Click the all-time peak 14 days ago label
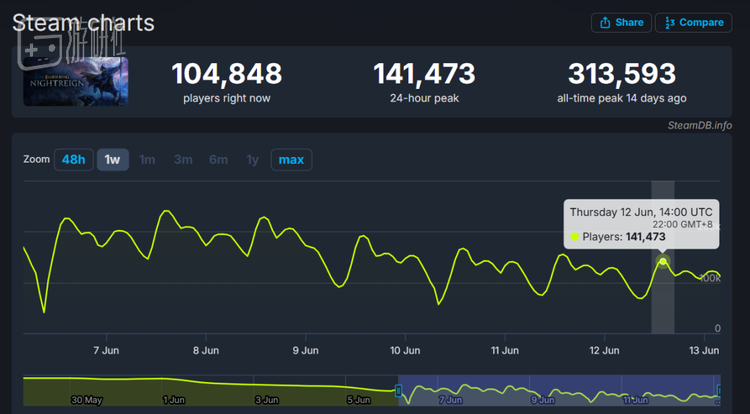The width and height of the screenshot is (750, 414). click(x=622, y=98)
